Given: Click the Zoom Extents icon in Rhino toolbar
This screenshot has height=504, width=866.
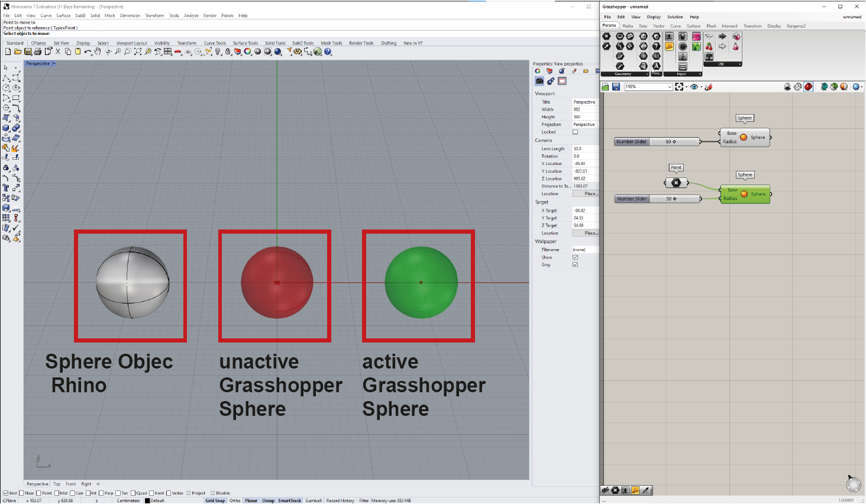Looking at the screenshot, I should pos(138,51).
